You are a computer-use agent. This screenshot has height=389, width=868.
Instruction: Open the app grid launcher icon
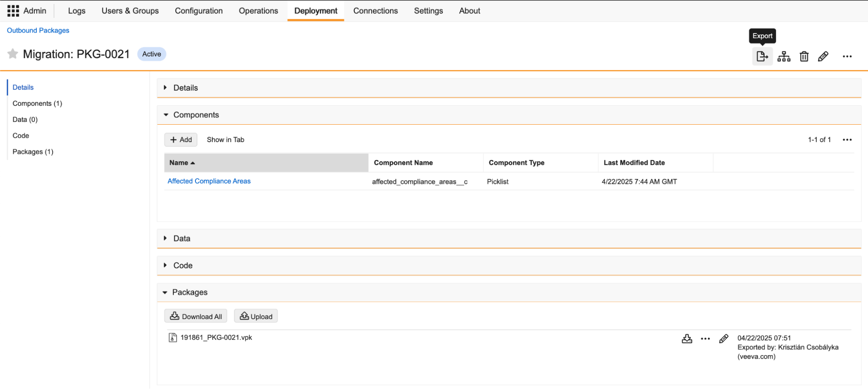pos(13,11)
